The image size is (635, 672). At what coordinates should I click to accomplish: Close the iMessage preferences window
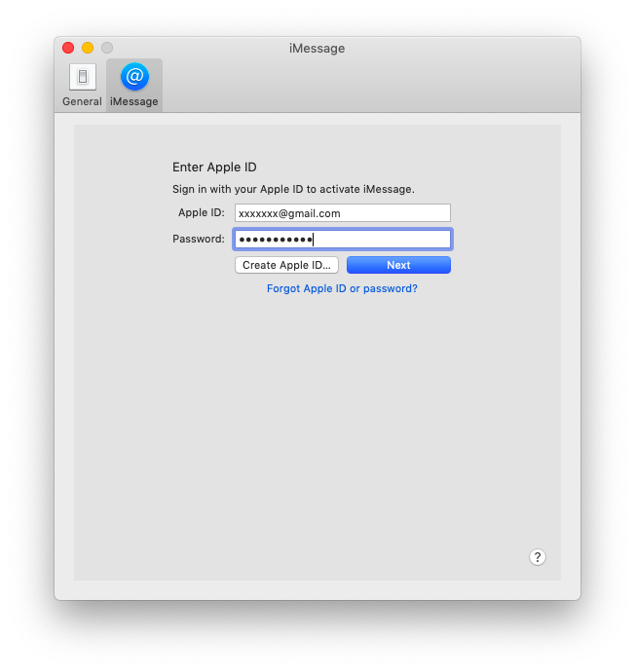tap(68, 48)
